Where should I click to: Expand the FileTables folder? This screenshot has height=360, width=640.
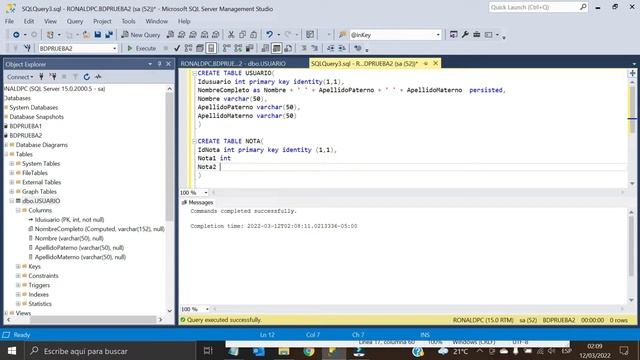coord(12,173)
